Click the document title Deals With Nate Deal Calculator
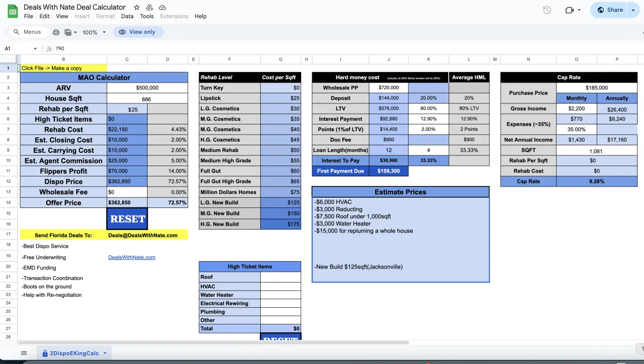The height and width of the screenshot is (364, 644). (x=75, y=7)
